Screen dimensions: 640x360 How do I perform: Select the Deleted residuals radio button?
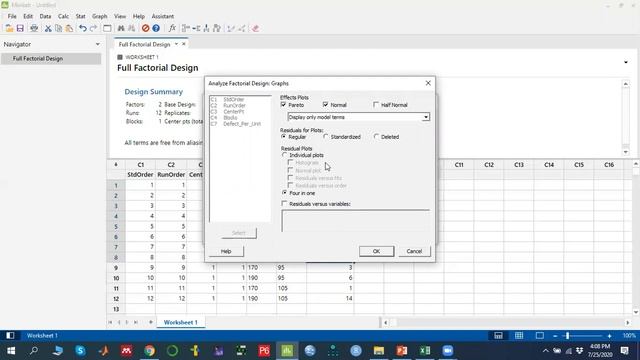click(376, 137)
